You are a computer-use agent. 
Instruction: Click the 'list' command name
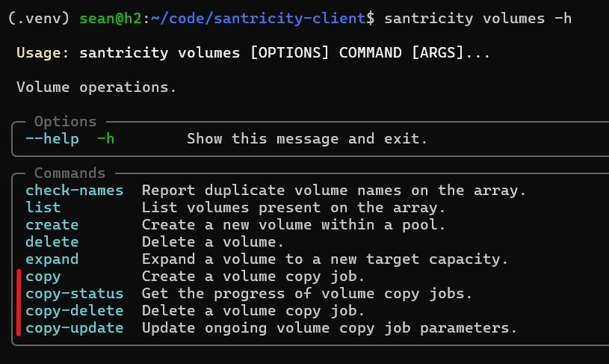click(x=43, y=208)
